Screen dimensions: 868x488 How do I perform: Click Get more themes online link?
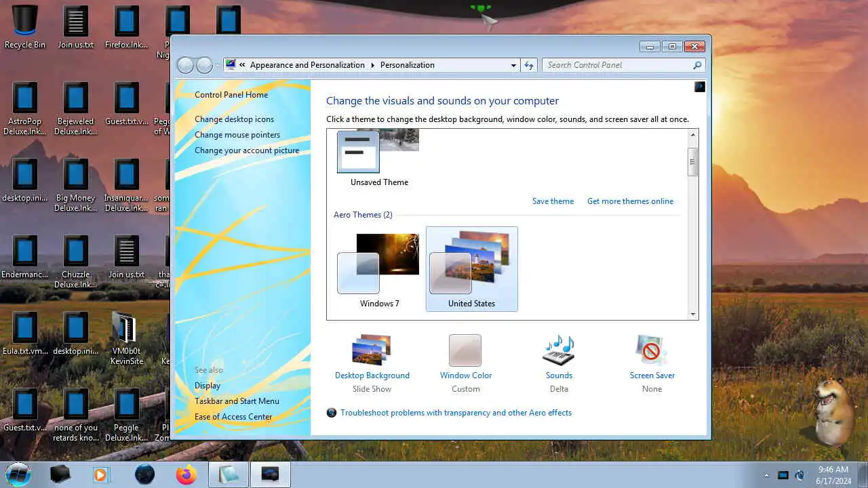tap(630, 201)
